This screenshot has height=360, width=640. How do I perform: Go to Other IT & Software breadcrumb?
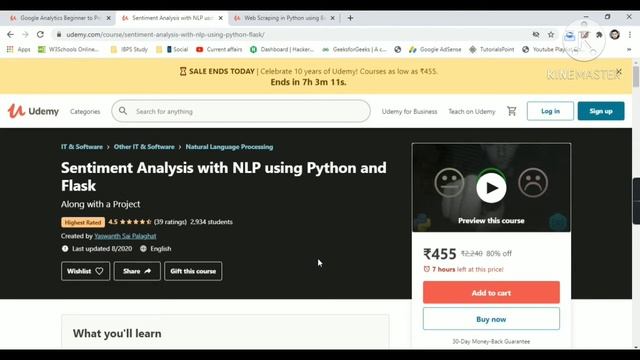pyautogui.click(x=144, y=147)
